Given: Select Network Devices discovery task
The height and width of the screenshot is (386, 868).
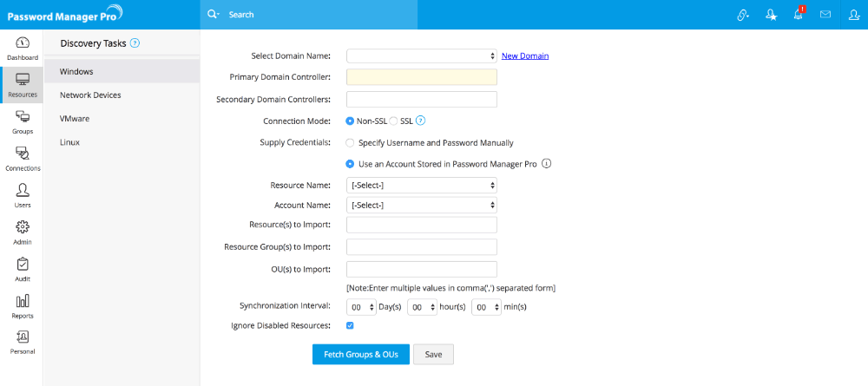Looking at the screenshot, I should pyautogui.click(x=90, y=95).
